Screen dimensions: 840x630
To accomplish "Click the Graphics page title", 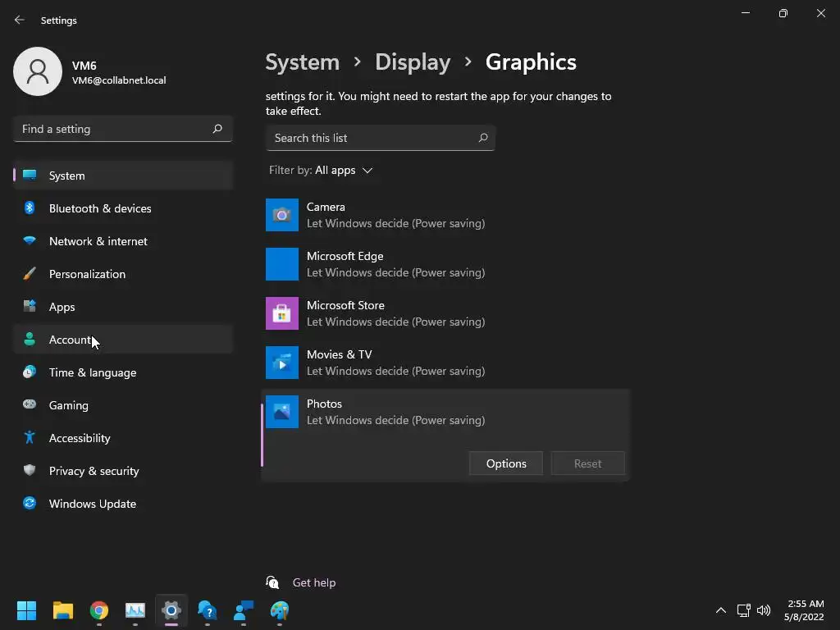I will [531, 62].
